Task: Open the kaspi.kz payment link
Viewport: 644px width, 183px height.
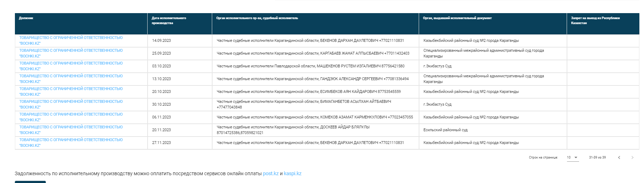Action: (292, 173)
